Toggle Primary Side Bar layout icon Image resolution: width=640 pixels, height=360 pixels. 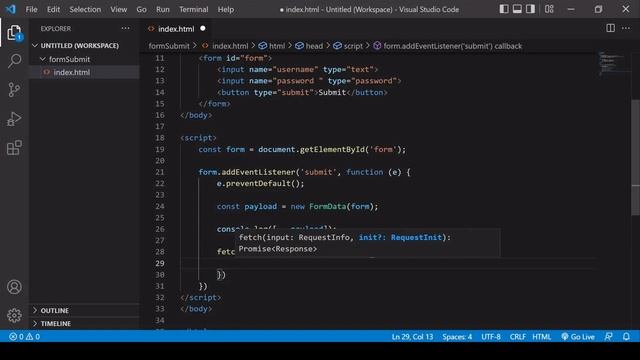click(504, 9)
